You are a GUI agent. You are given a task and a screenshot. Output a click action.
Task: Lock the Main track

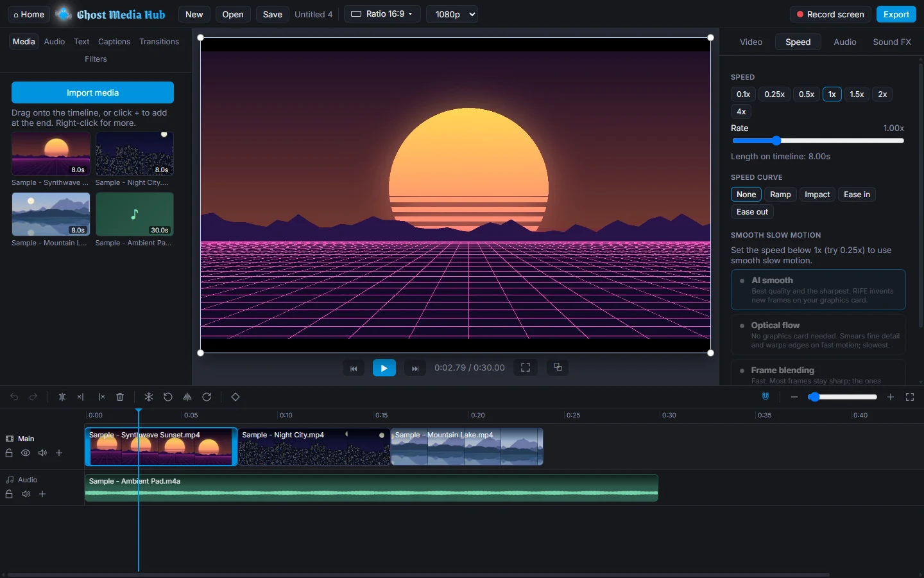(9, 453)
